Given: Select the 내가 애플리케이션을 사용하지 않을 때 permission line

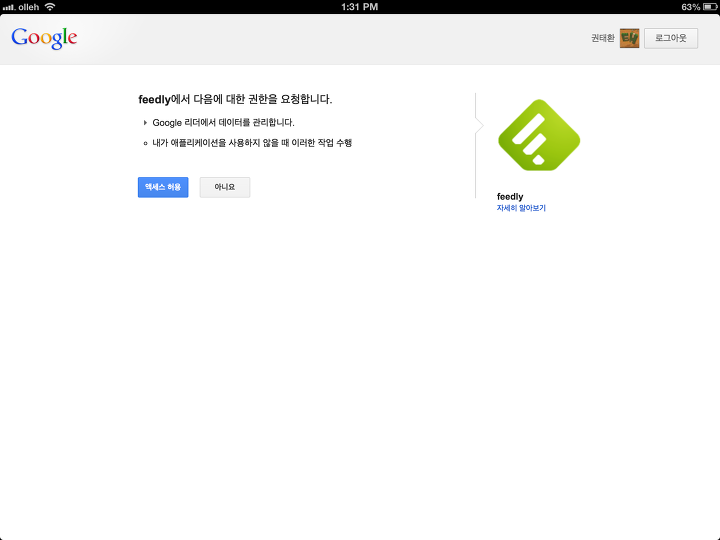Looking at the screenshot, I should pyautogui.click(x=252, y=143).
